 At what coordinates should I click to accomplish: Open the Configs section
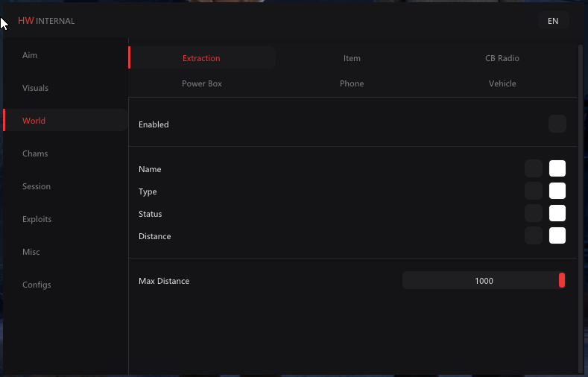(x=66, y=285)
